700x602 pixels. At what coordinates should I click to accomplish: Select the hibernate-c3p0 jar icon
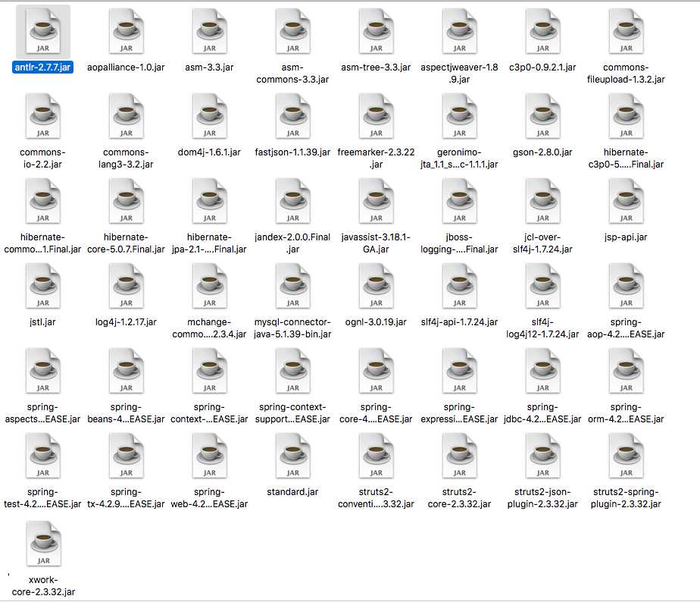626,117
